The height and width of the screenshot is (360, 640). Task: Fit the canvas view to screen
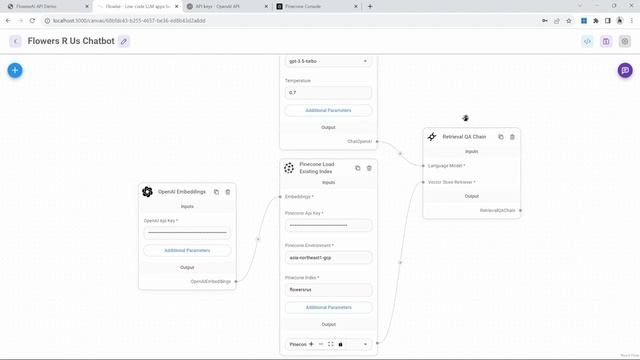click(331, 344)
